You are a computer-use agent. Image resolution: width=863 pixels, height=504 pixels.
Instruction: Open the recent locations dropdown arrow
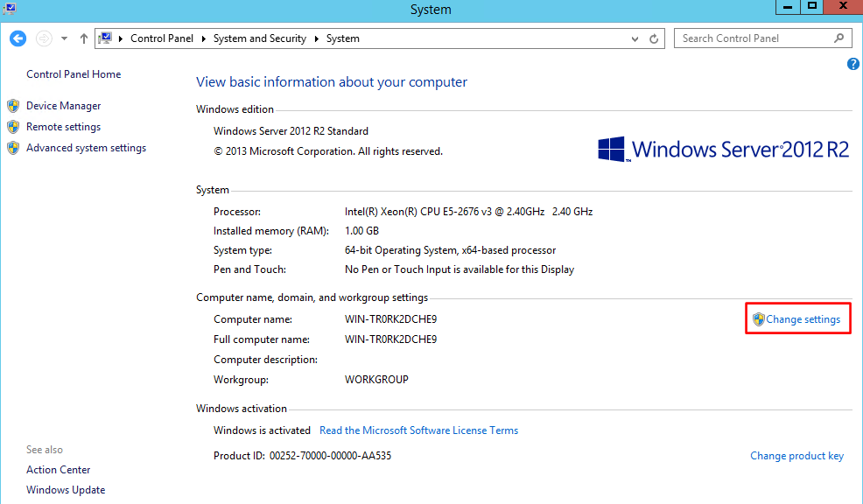(x=64, y=38)
